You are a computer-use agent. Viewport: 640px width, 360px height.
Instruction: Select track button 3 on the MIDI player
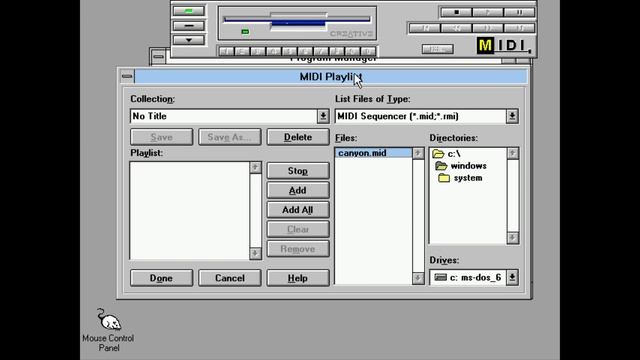(258, 51)
